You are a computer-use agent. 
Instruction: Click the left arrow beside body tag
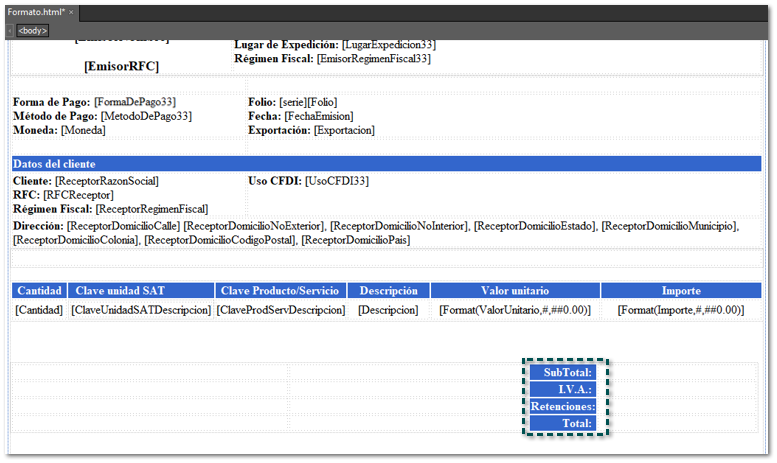pos(9,31)
